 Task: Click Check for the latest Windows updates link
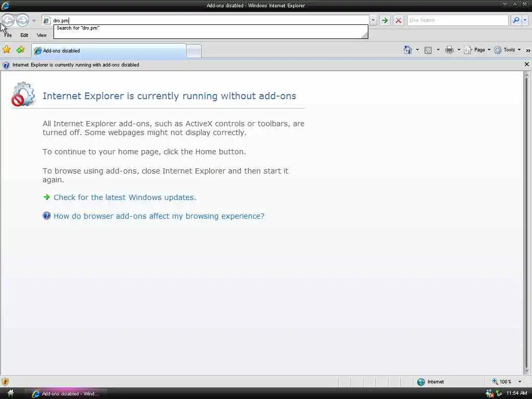click(125, 197)
